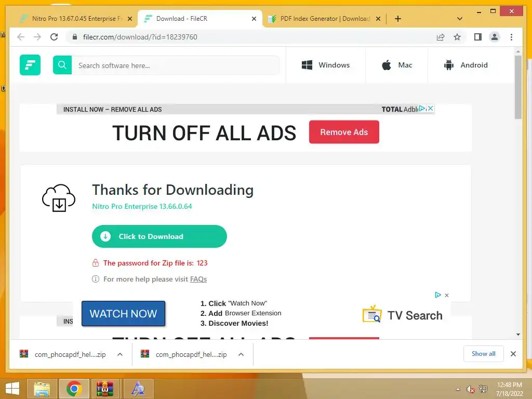Close the Download - FileCR tab
532x399 pixels.
coord(254,19)
